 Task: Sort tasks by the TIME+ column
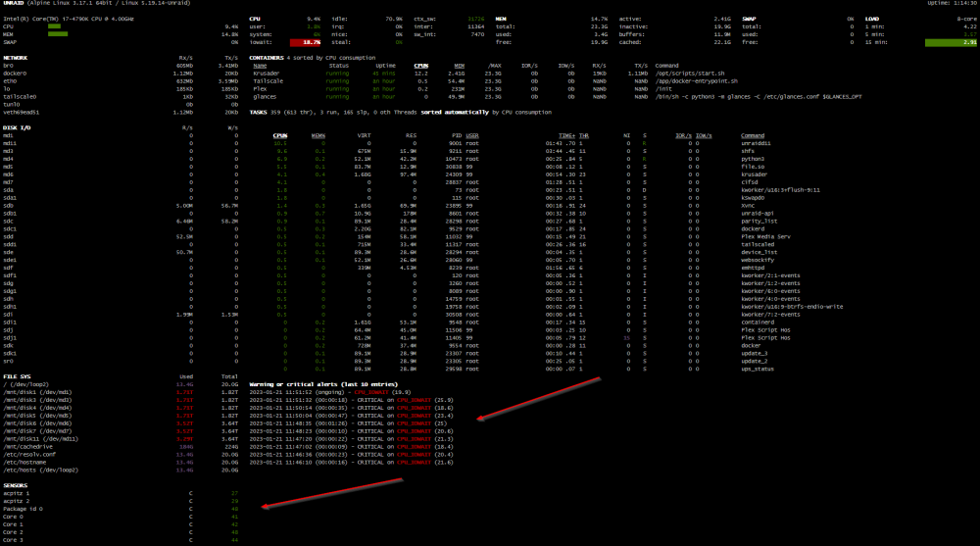(566, 135)
